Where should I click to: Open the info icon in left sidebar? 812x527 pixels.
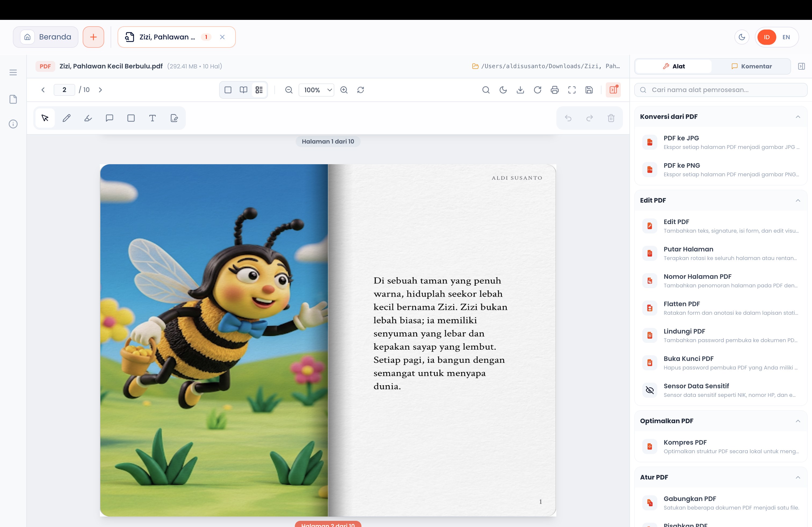click(x=13, y=124)
